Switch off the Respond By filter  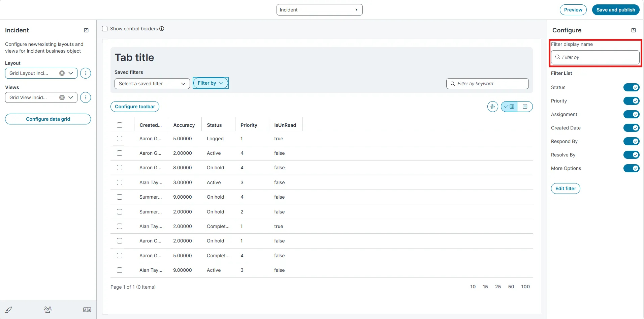click(631, 141)
